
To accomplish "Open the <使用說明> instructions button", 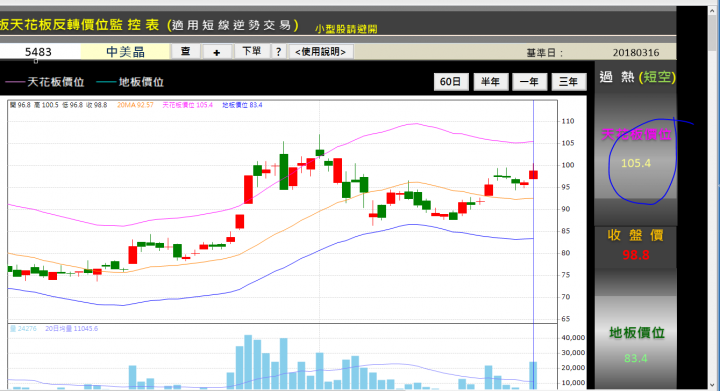I will click(321, 51).
